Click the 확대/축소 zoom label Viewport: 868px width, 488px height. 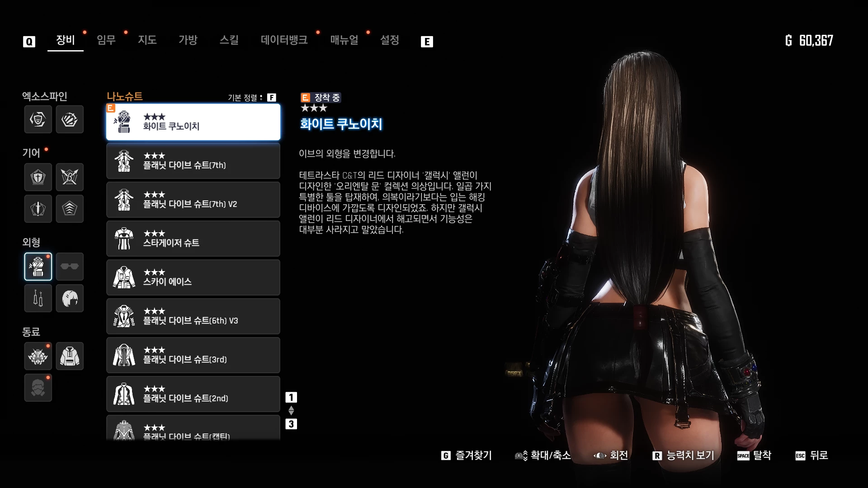pyautogui.click(x=551, y=455)
